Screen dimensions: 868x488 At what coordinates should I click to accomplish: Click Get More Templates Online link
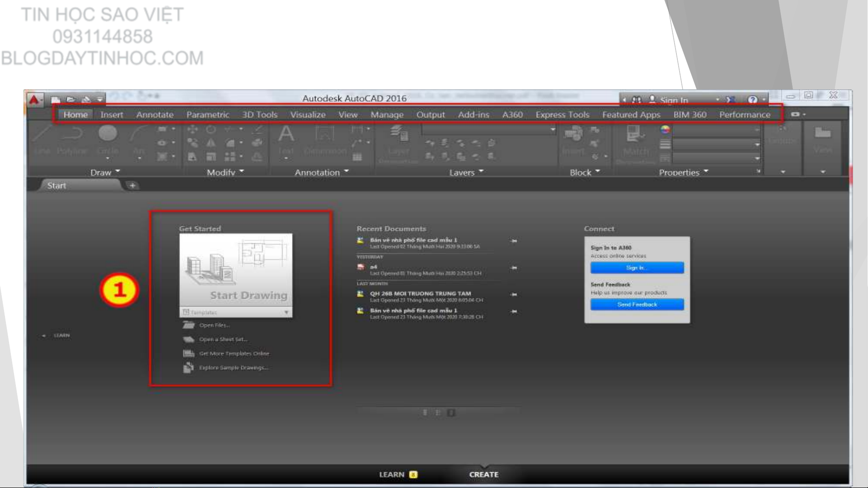pyautogui.click(x=234, y=353)
